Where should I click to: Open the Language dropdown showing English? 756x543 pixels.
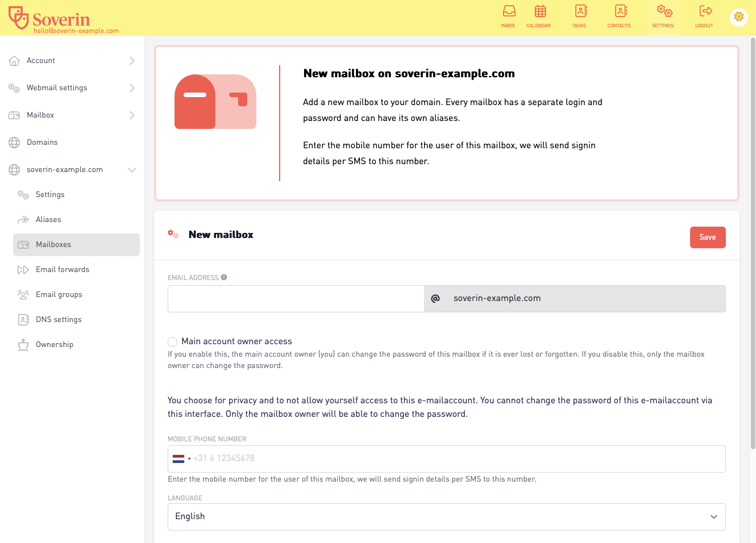pos(447,517)
